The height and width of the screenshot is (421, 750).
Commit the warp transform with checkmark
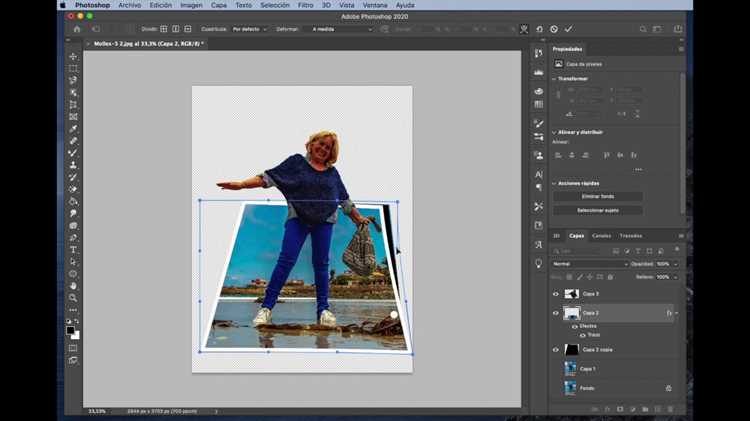[568, 29]
